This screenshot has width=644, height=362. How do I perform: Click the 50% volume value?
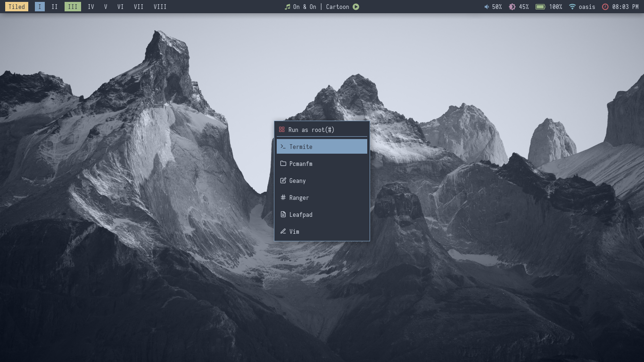point(497,7)
